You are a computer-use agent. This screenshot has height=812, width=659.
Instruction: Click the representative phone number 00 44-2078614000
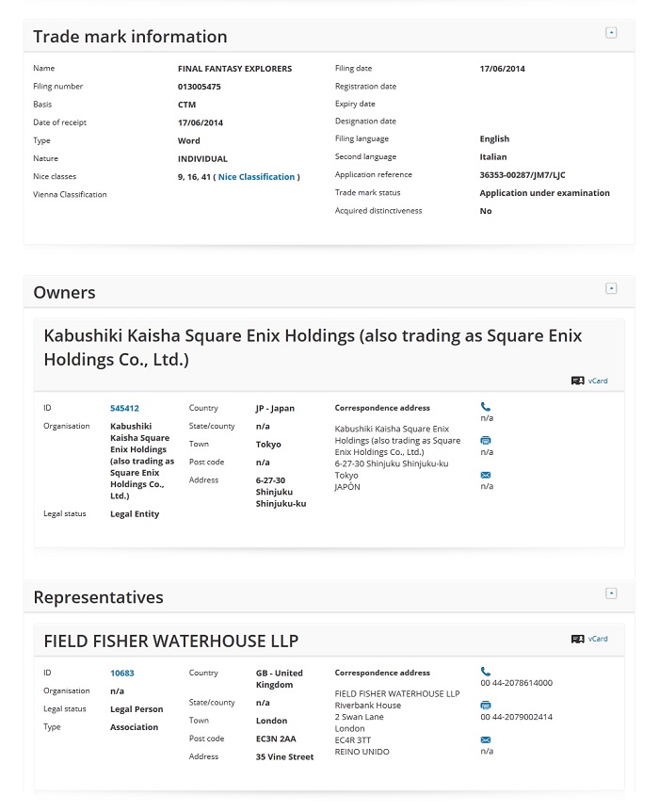click(516, 683)
